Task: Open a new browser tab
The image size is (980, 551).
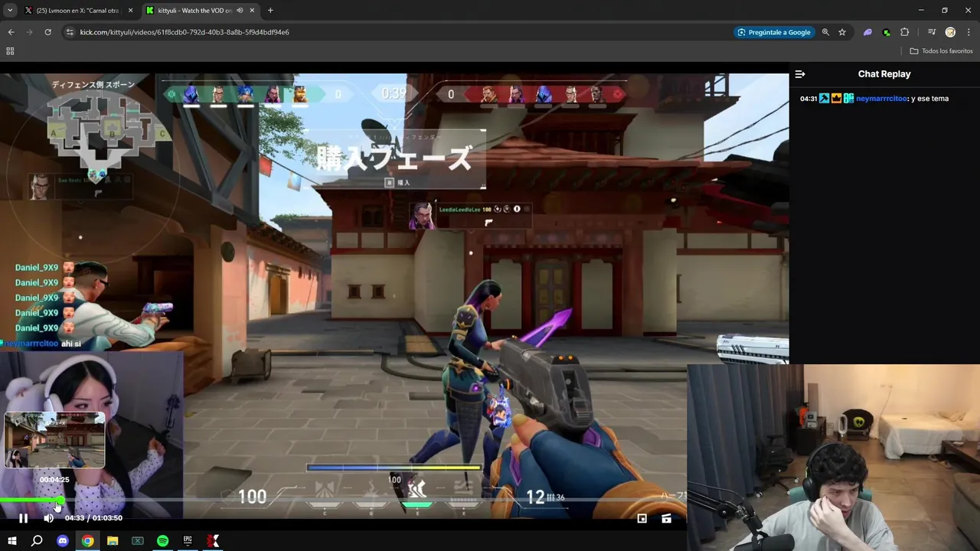Action: [270, 10]
